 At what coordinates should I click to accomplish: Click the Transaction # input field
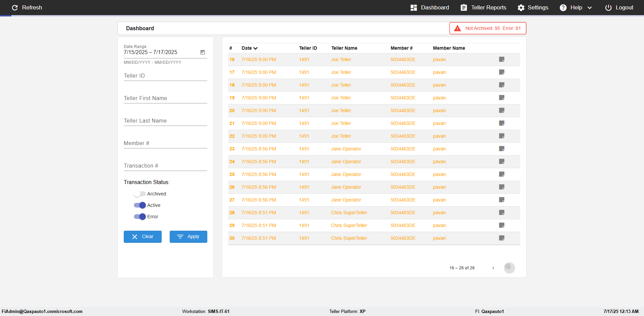165,166
